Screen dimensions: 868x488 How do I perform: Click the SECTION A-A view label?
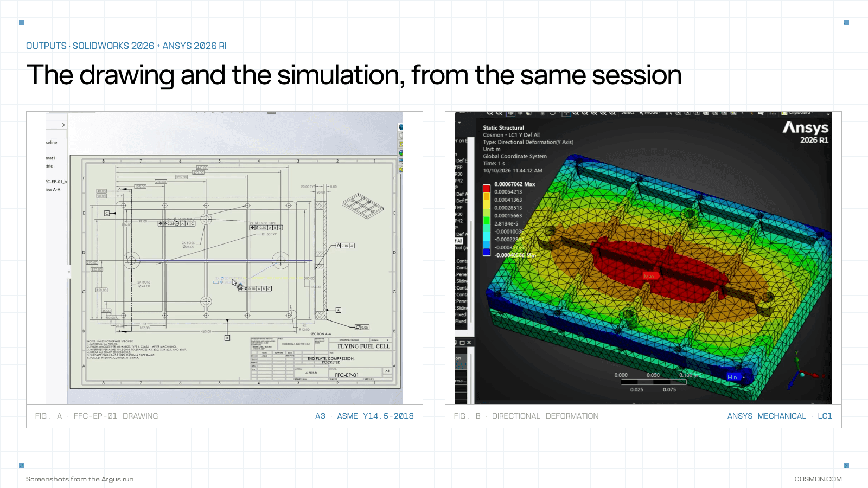[x=321, y=334]
